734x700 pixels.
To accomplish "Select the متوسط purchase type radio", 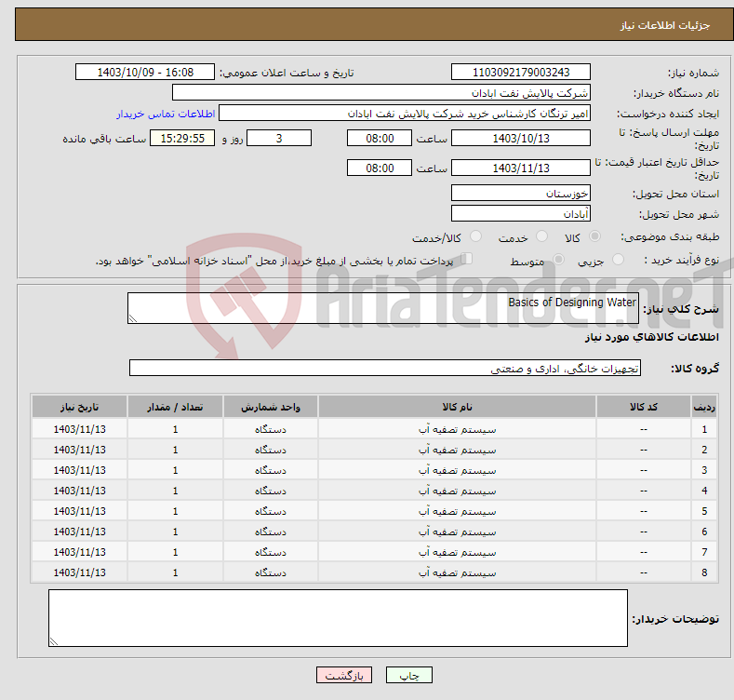I will pos(558,259).
